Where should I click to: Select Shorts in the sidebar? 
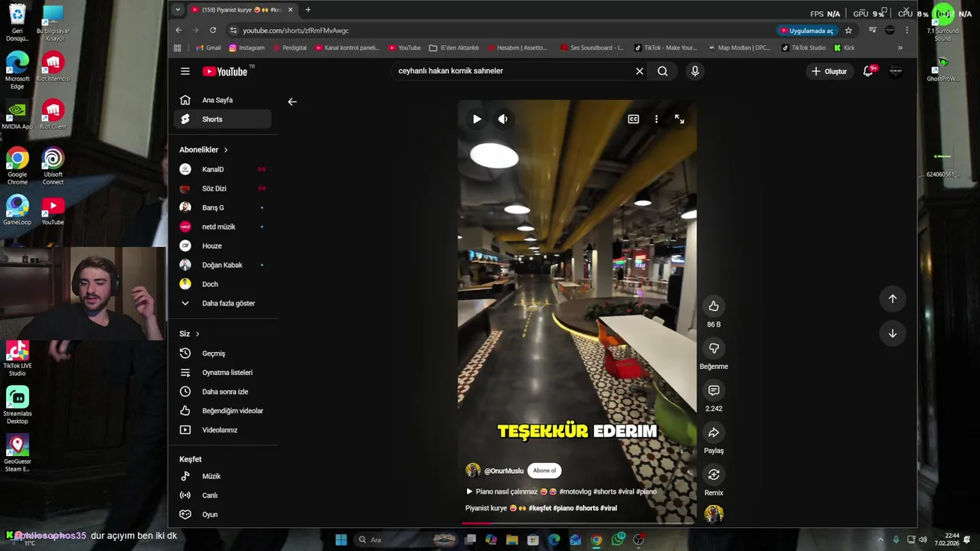(223, 119)
